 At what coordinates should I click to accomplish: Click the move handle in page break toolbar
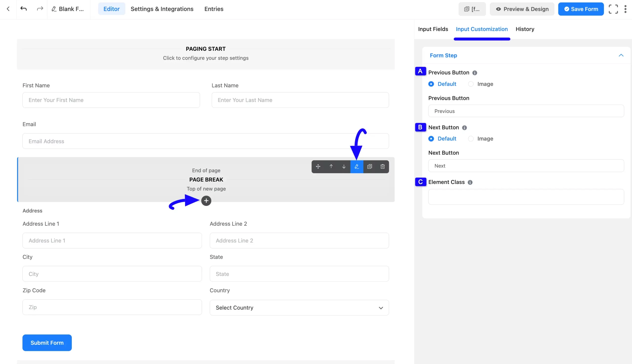tap(318, 166)
